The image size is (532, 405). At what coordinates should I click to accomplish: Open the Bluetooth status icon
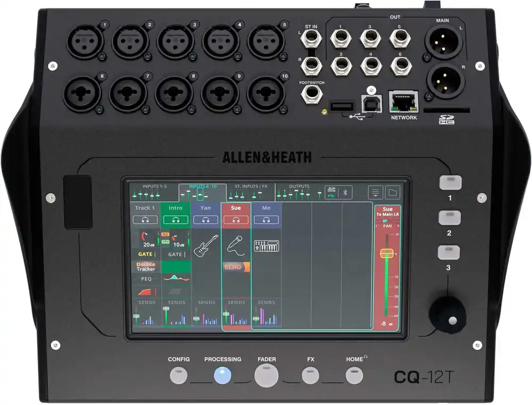tap(345, 192)
